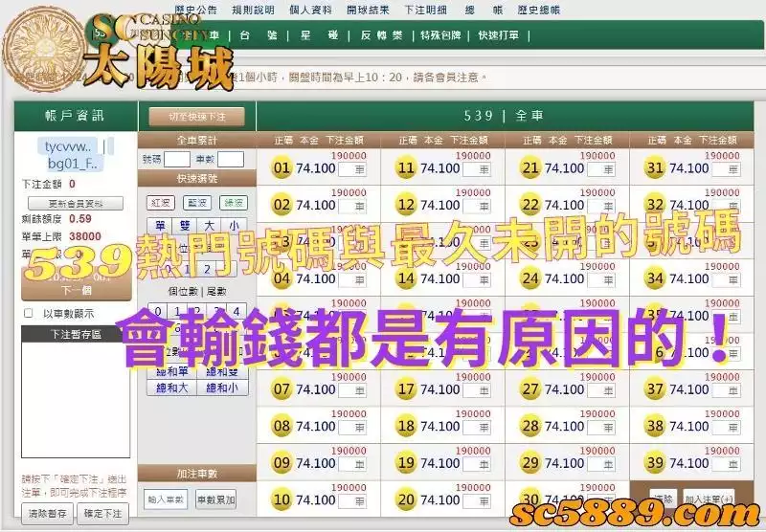Click the 下一個 button
This screenshot has width=766, height=532.
tap(77, 290)
